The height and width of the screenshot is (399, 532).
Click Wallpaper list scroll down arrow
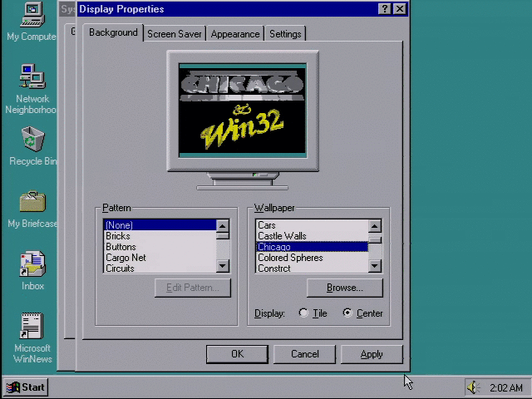(x=375, y=266)
